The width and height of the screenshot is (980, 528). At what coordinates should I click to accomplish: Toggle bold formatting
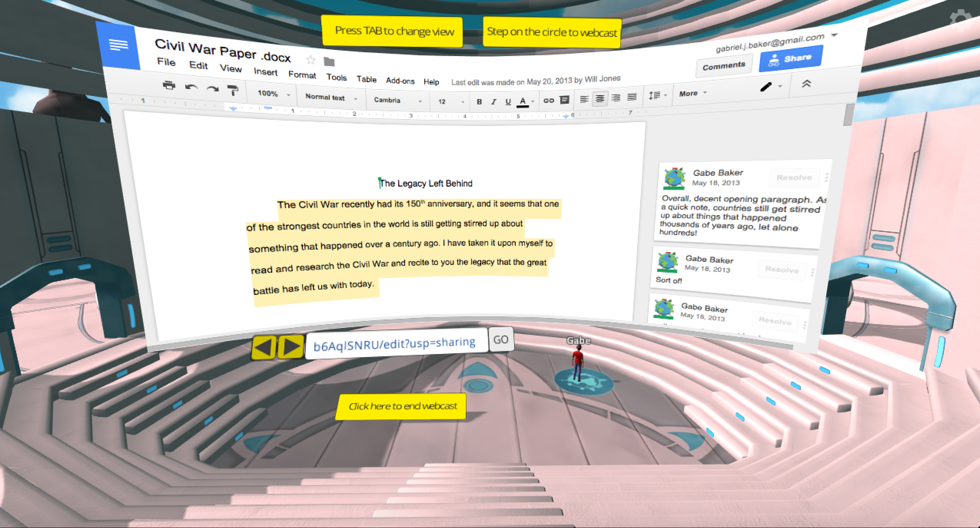coord(479,102)
